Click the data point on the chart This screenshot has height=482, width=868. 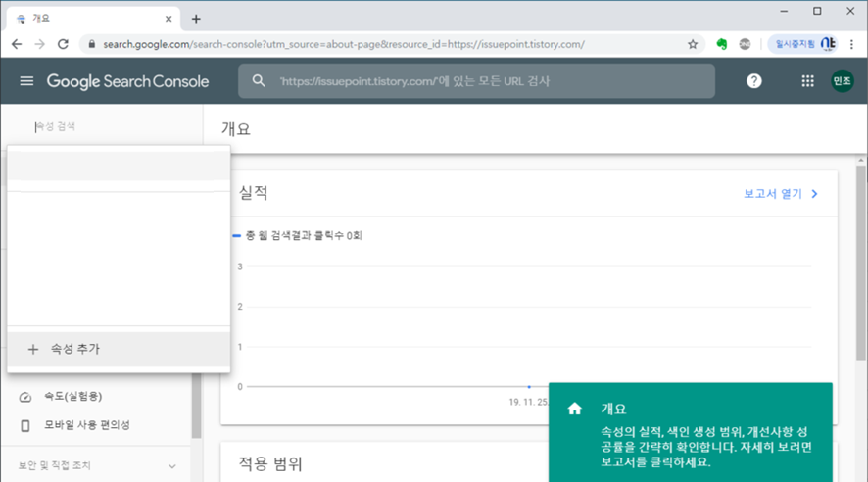[x=529, y=387]
